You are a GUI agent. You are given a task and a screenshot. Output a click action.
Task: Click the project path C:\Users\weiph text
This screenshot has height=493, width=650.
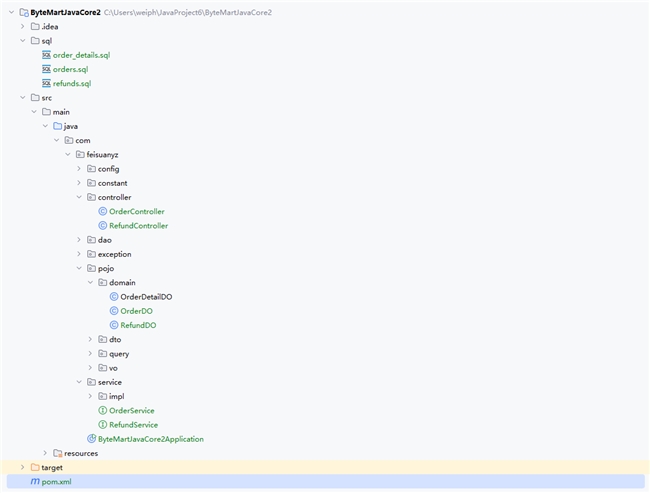188,12
